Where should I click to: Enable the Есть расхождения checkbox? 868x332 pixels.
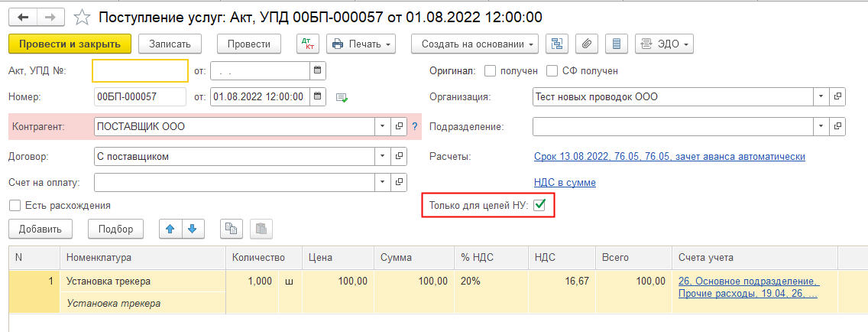coord(15,206)
